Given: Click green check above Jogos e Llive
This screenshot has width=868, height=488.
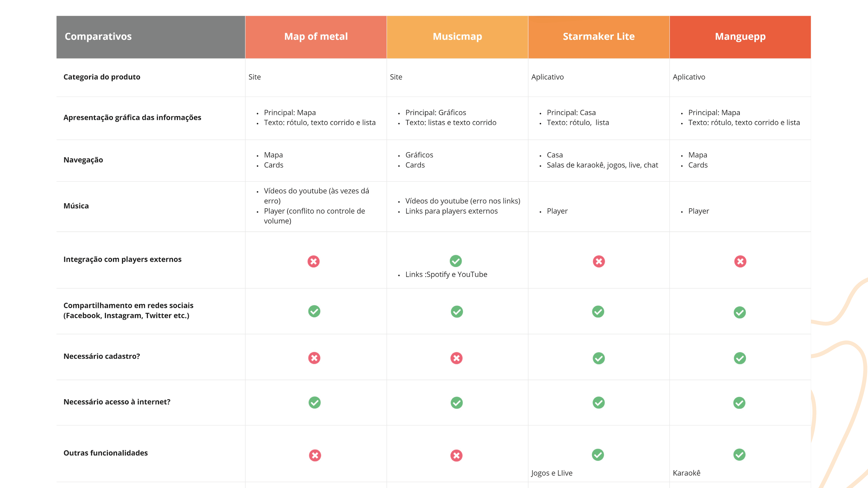Looking at the screenshot, I should (598, 455).
